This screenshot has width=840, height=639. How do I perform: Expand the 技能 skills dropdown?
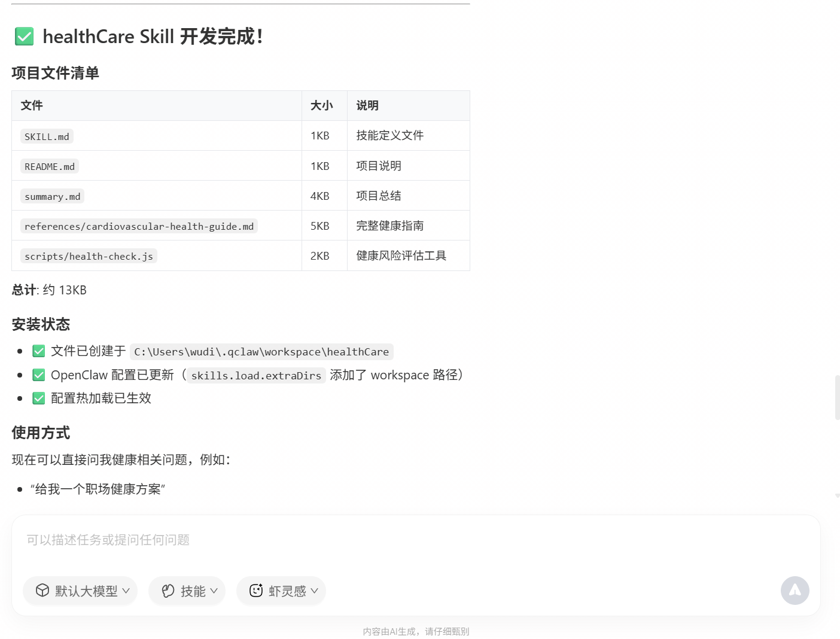[x=187, y=591]
